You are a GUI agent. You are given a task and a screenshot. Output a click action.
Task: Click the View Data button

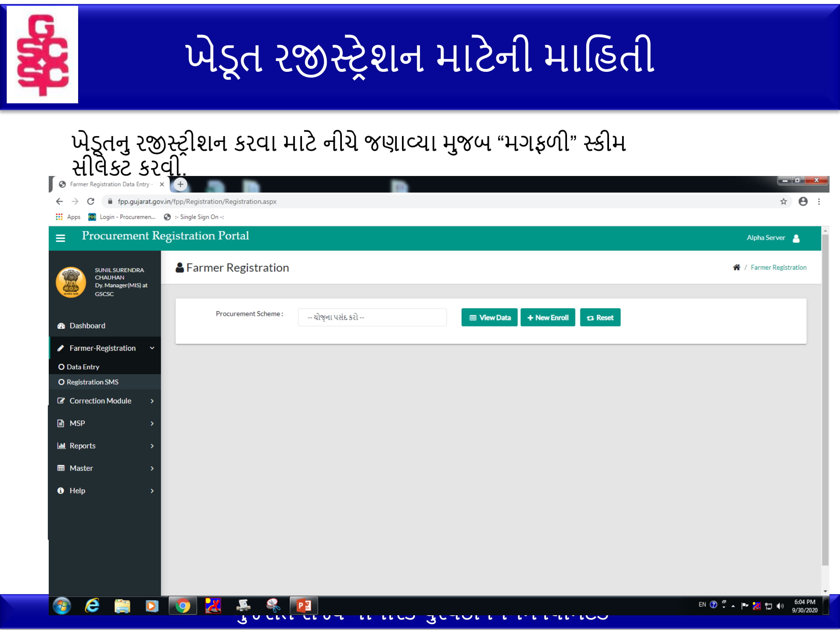[489, 317]
